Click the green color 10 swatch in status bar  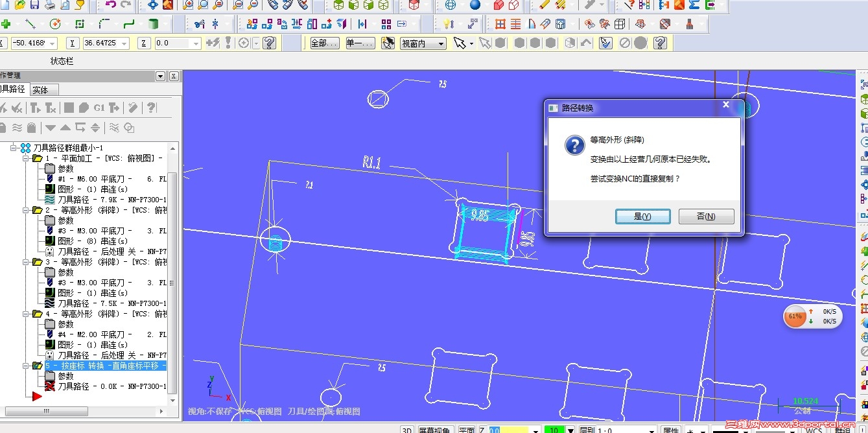click(554, 430)
